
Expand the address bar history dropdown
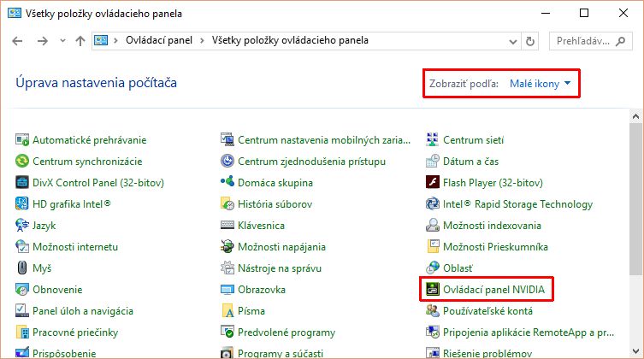click(512, 41)
